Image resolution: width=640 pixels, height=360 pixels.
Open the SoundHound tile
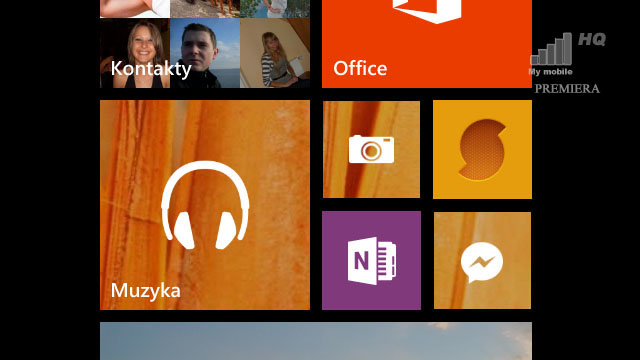(482, 149)
